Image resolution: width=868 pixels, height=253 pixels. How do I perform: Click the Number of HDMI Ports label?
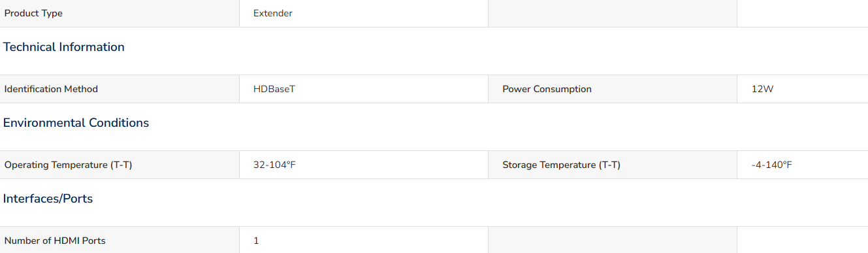55,241
